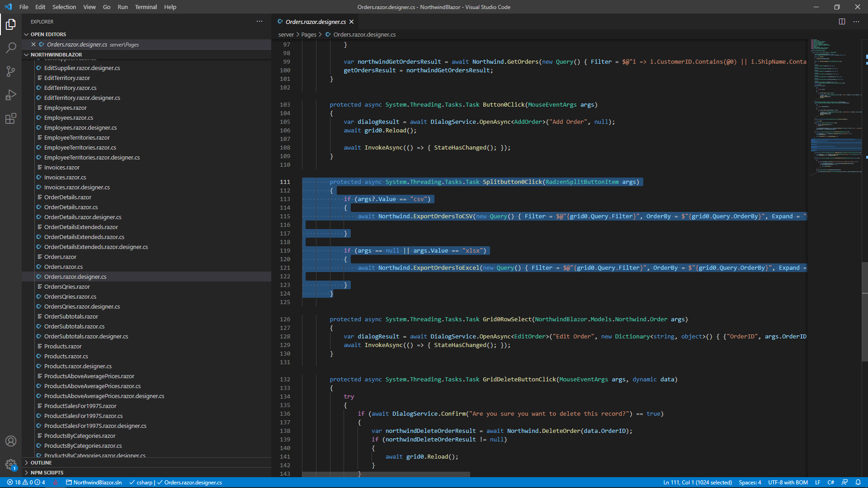
Task: Open the Extensions view
Action: [11, 118]
